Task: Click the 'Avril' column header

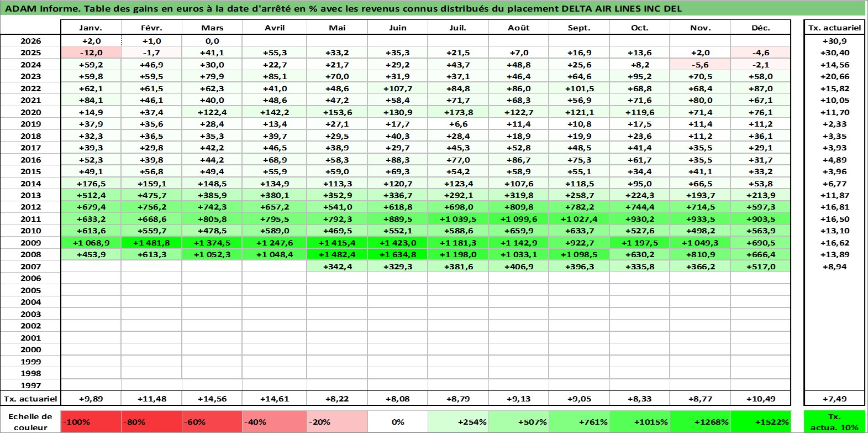Action: point(275,28)
